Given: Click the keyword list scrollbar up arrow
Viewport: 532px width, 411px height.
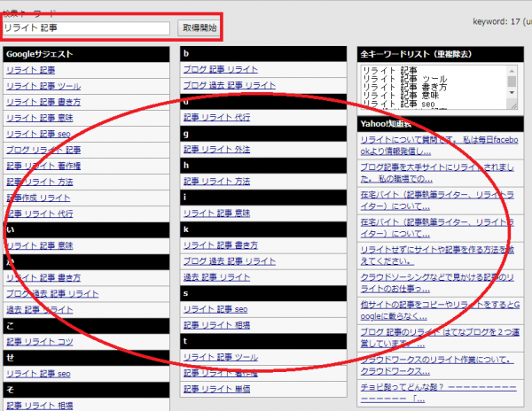Looking at the screenshot, I should click(x=512, y=71).
